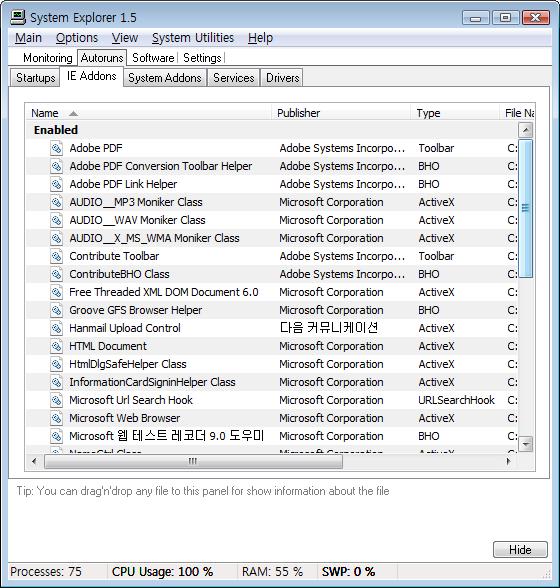Select the IE Addons sub-tab

coord(92,76)
